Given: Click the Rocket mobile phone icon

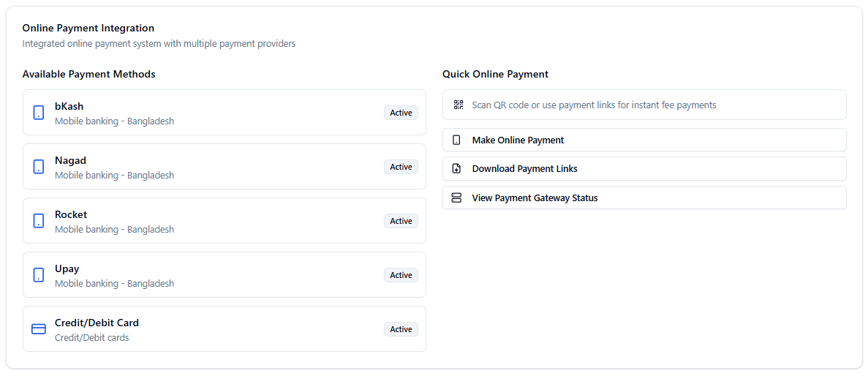Looking at the screenshot, I should pyautogui.click(x=39, y=221).
